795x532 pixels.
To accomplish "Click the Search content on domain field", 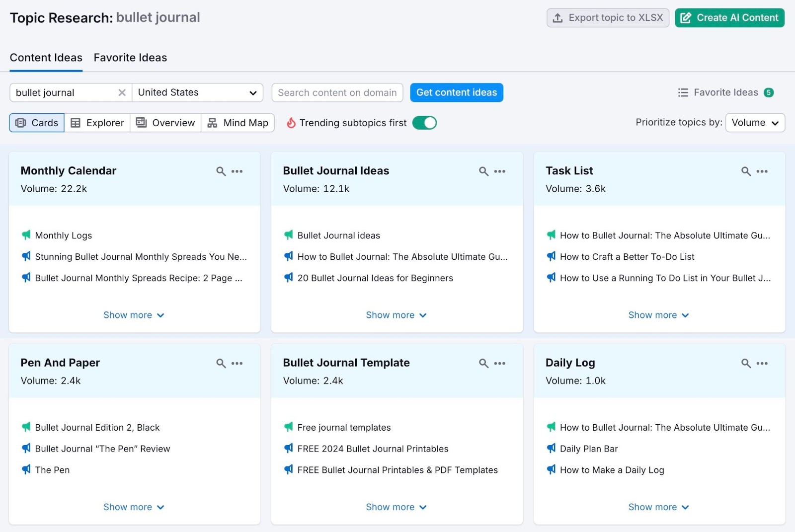I will click(337, 92).
